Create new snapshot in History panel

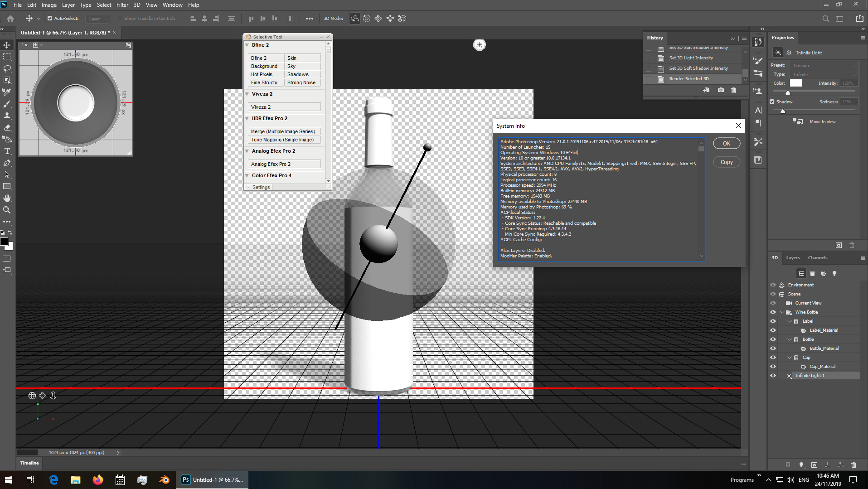coord(721,90)
